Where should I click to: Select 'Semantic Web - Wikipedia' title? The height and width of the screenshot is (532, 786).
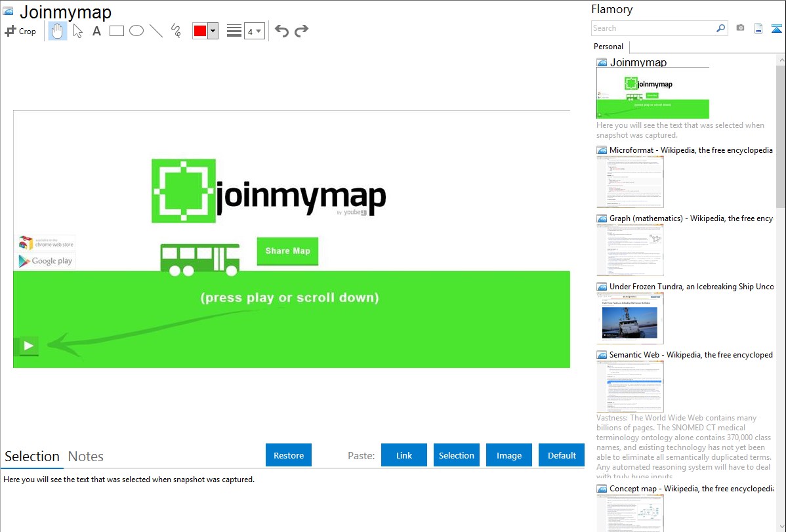point(691,354)
